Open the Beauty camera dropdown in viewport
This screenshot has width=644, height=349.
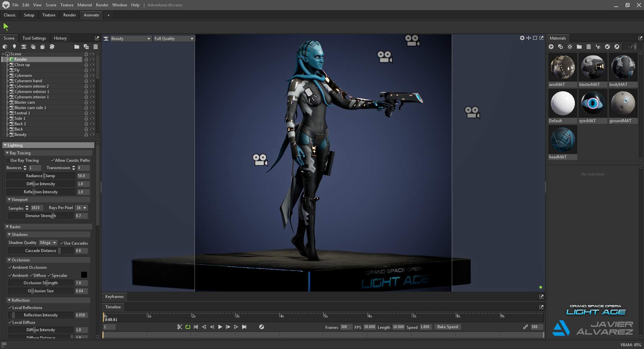click(x=130, y=39)
